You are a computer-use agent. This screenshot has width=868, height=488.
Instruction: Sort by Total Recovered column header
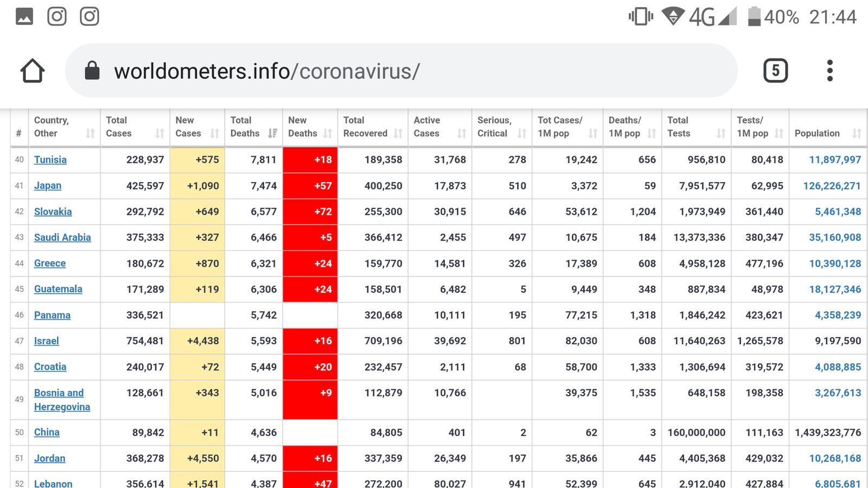tap(372, 127)
